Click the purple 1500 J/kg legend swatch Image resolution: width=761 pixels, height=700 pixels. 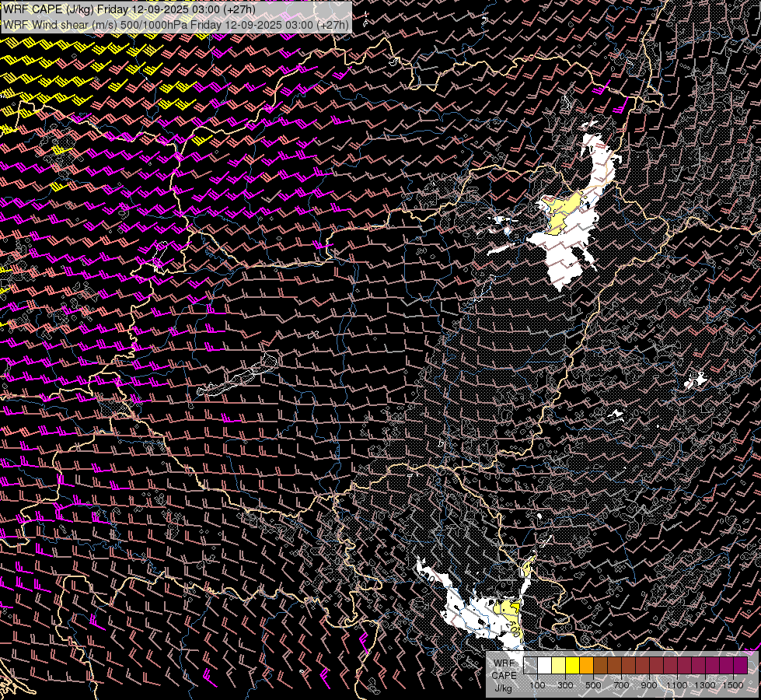pos(741,665)
